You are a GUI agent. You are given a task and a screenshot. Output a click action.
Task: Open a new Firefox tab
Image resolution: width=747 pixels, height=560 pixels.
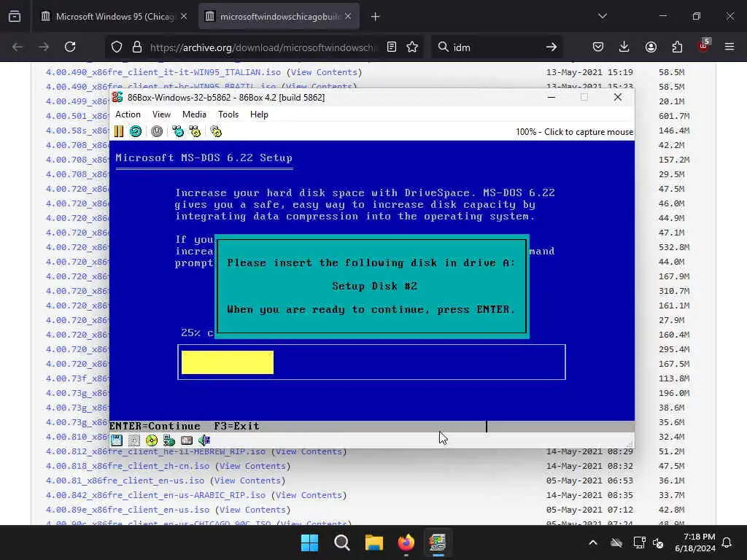click(376, 17)
